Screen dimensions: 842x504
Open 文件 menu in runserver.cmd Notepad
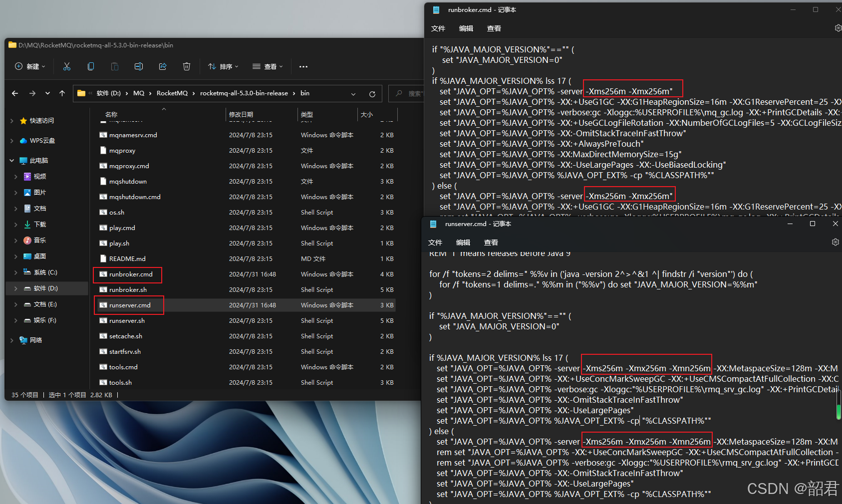pos(435,243)
